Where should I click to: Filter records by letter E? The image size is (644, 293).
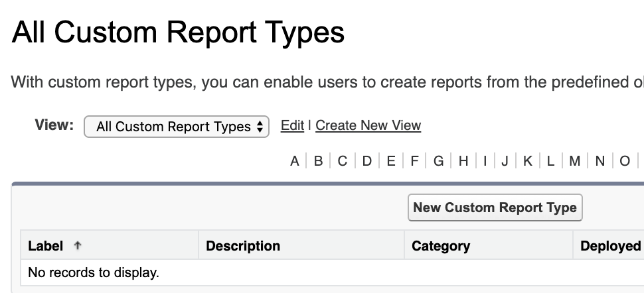390,161
